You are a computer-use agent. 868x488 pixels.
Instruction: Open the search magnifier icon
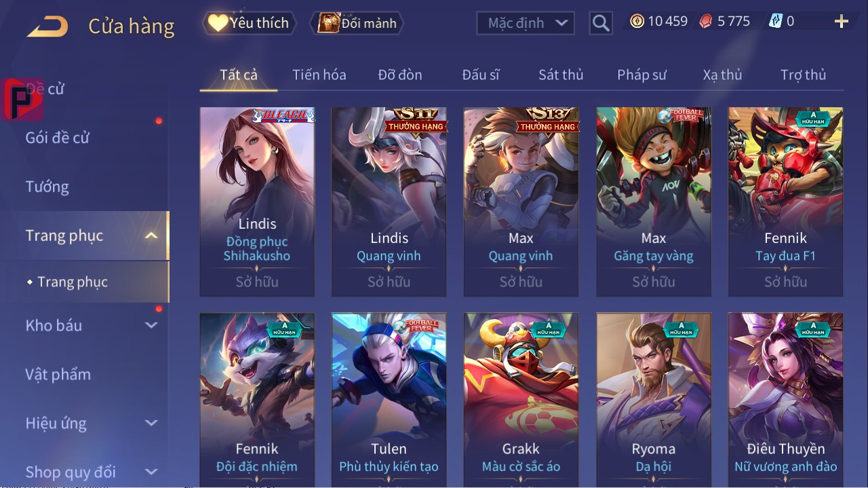click(x=601, y=23)
